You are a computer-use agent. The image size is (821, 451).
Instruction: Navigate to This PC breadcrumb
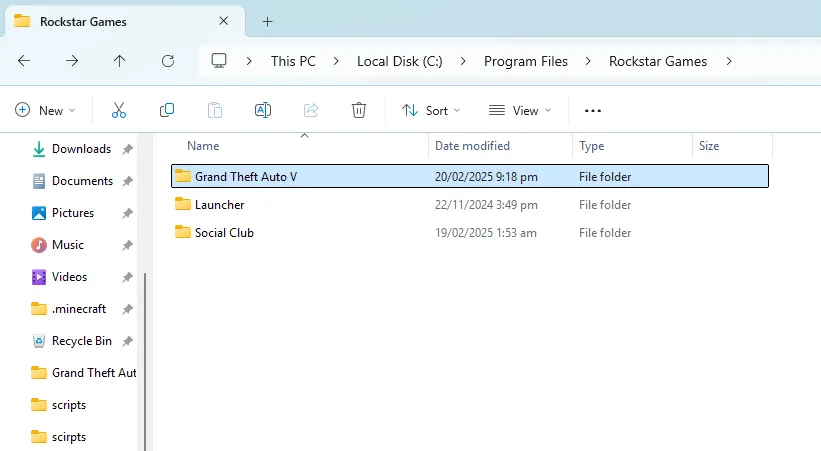[293, 61]
